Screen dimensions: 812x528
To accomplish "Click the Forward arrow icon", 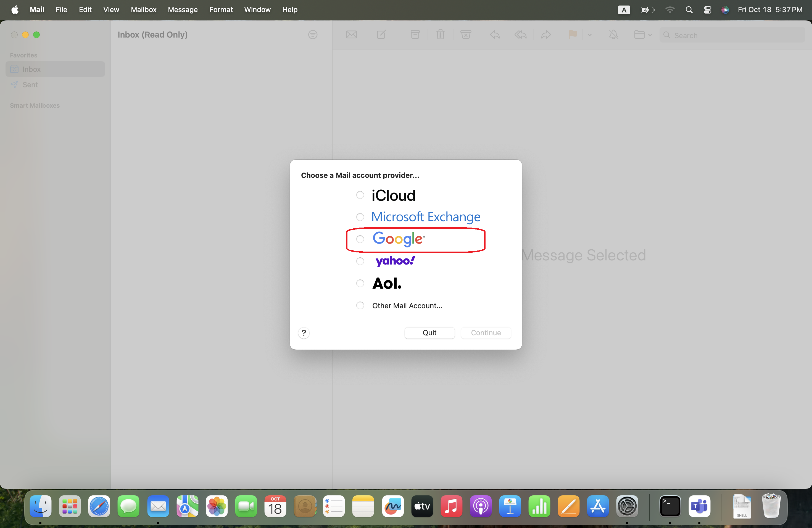I will tap(546, 35).
